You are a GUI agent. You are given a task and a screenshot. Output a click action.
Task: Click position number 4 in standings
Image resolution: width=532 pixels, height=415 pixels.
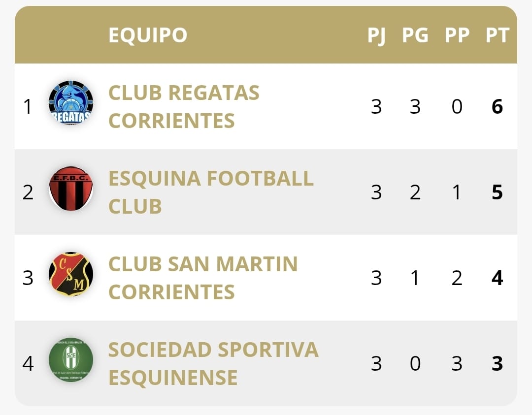[x=28, y=363]
